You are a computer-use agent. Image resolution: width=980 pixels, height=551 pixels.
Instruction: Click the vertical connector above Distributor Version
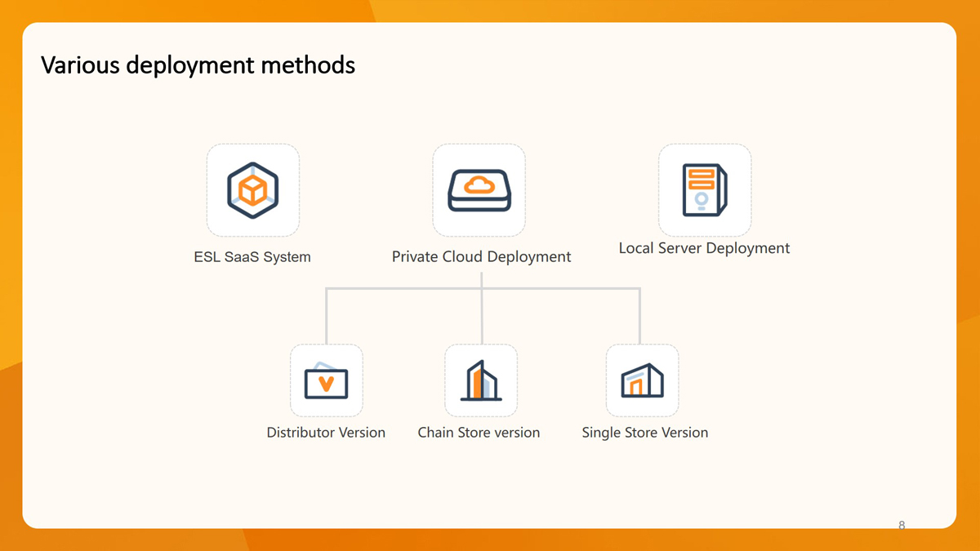tap(326, 318)
